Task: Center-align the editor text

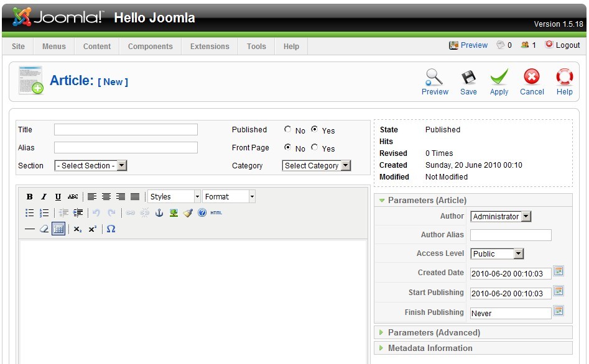Action: 106,197
